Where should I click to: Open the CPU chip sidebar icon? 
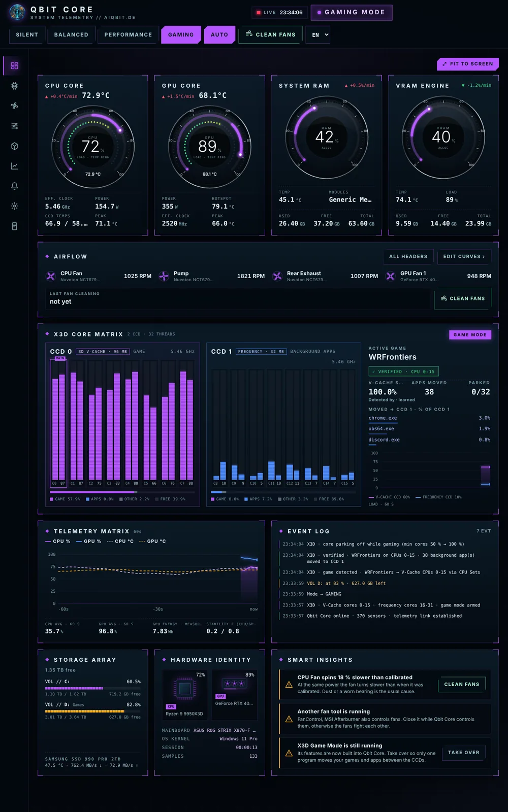(x=14, y=86)
